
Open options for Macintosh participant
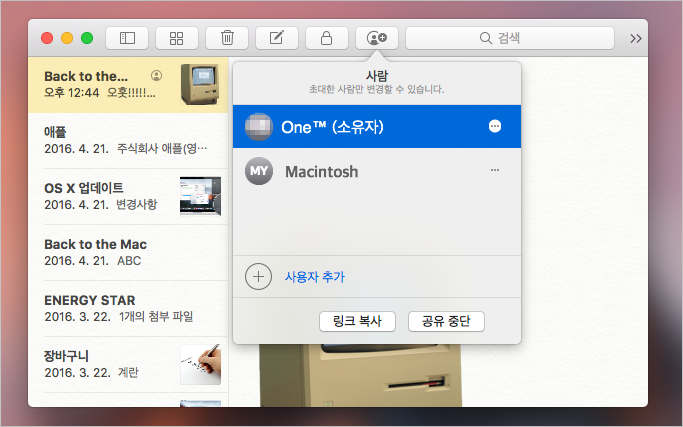[x=495, y=170]
